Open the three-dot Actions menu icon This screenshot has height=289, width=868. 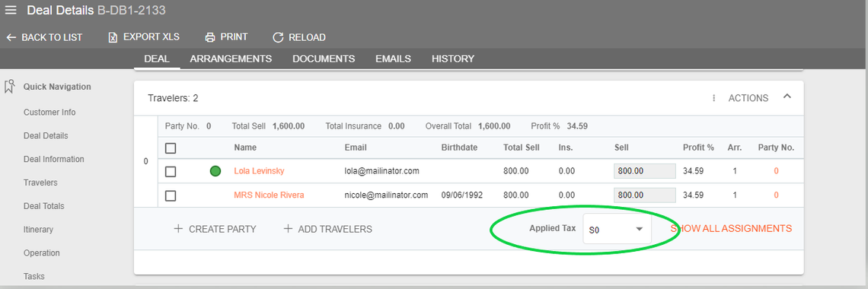[713, 98]
